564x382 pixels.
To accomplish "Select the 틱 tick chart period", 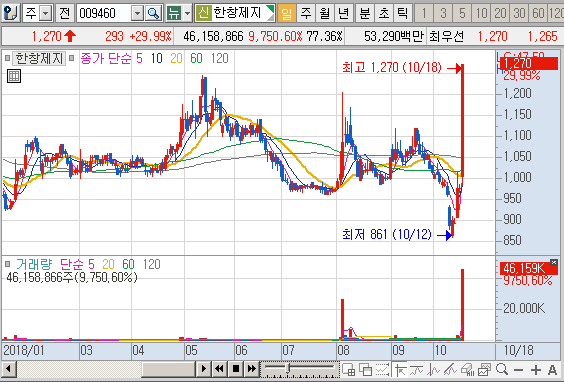I will pyautogui.click(x=403, y=14).
